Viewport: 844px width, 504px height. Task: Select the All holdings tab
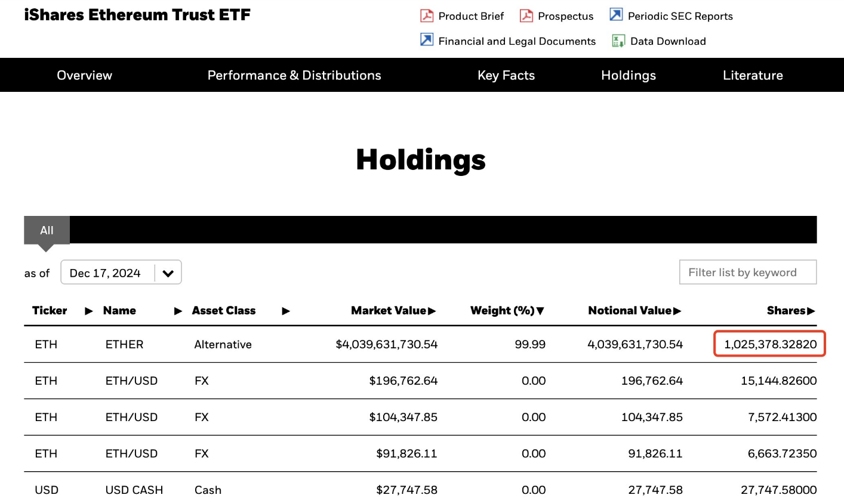(47, 230)
